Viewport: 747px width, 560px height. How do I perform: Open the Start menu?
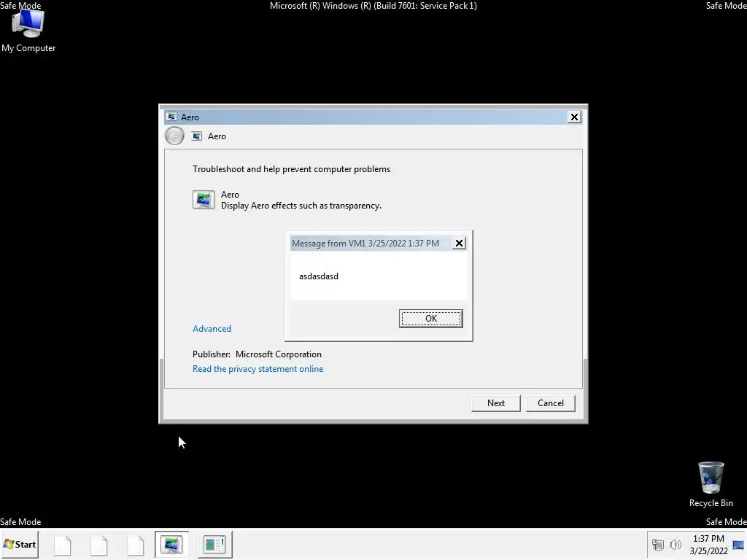pyautogui.click(x=20, y=544)
